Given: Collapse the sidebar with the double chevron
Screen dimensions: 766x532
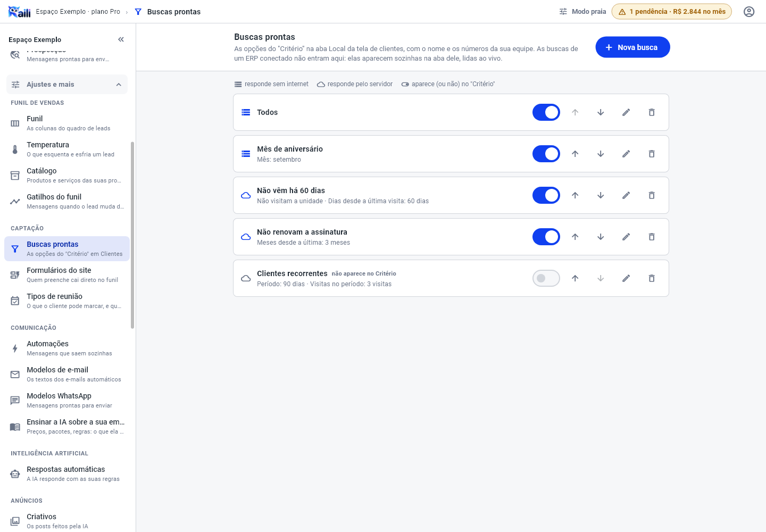Looking at the screenshot, I should pos(121,39).
